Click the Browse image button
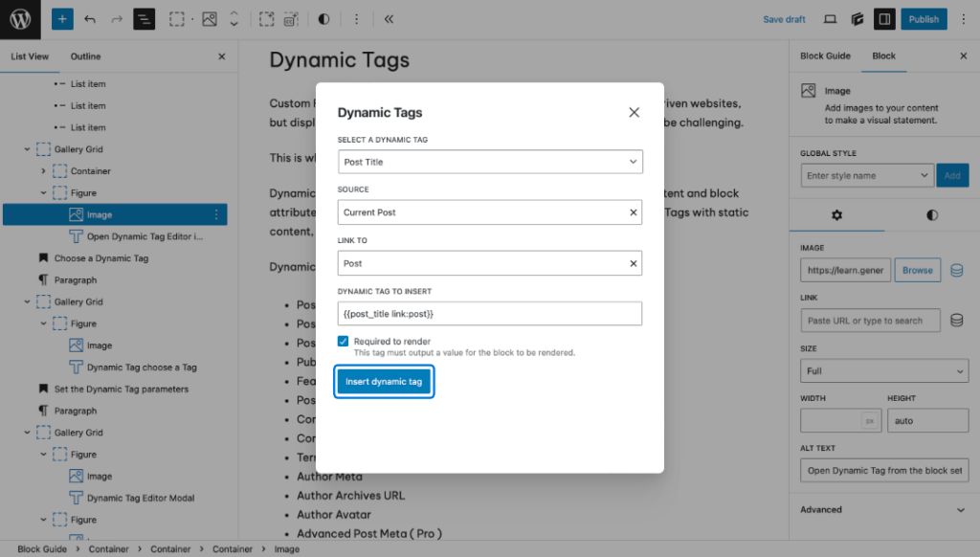Screen dimensions: 980x557 917,270
